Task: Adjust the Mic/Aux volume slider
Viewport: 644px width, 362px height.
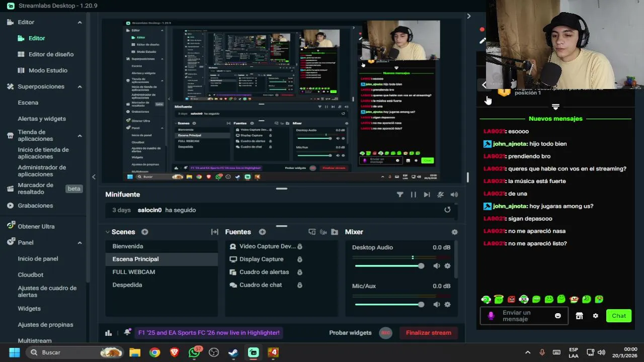Action: pos(389,304)
